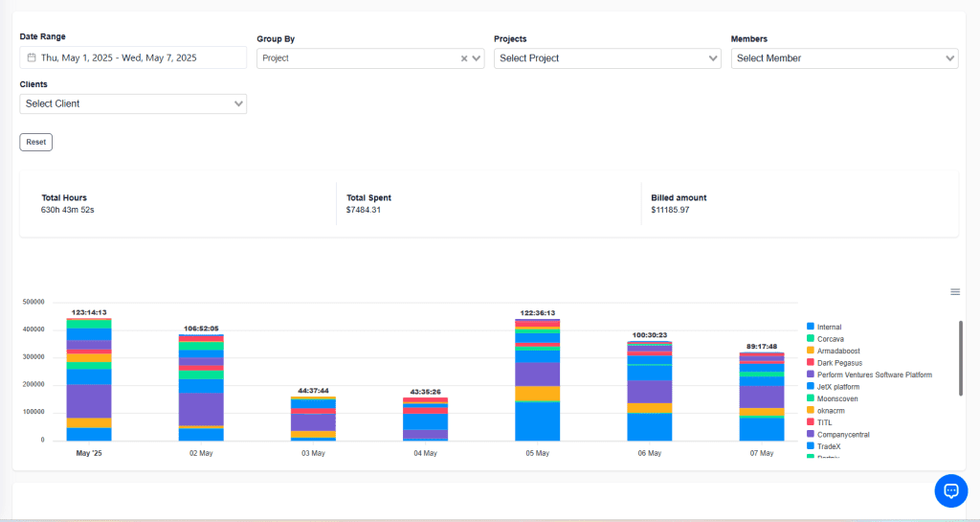Click the calendar icon in Date Range
Viewport: 980px width, 522px height.
[x=32, y=58]
